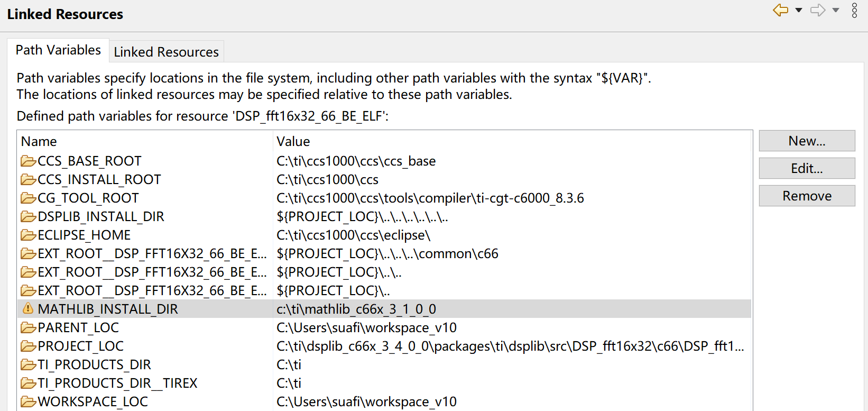Click the DSPLIB_INSTALL_DIR folder icon
This screenshot has height=411, width=868.
[29, 216]
